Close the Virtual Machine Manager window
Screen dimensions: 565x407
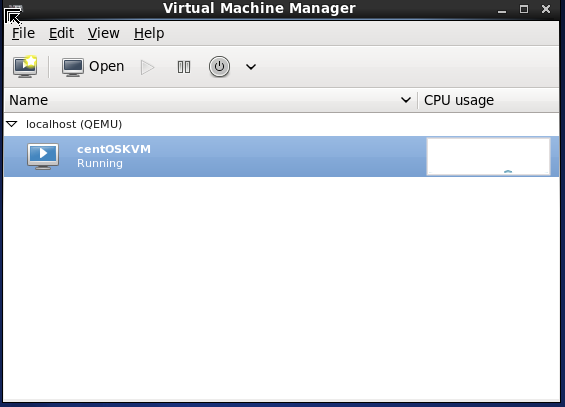coord(546,9)
